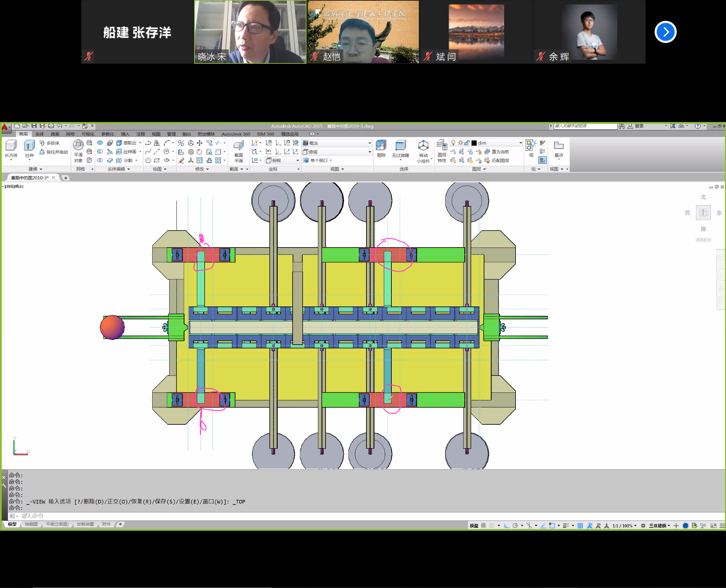The image size is (726, 588).
Task: Open the 概念 visual style dropdown
Action: 370,143
